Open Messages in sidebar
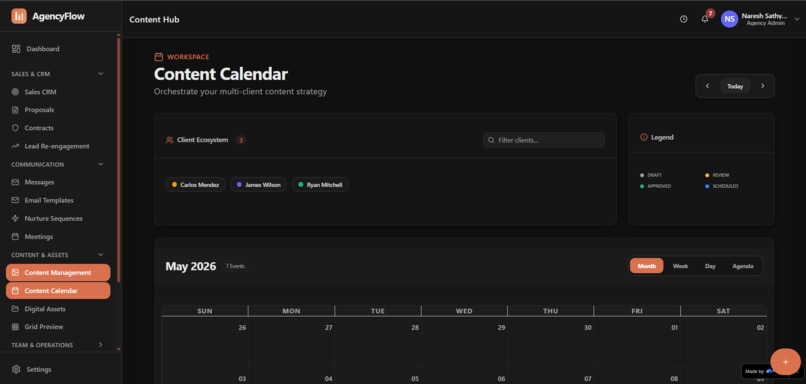 (39, 182)
